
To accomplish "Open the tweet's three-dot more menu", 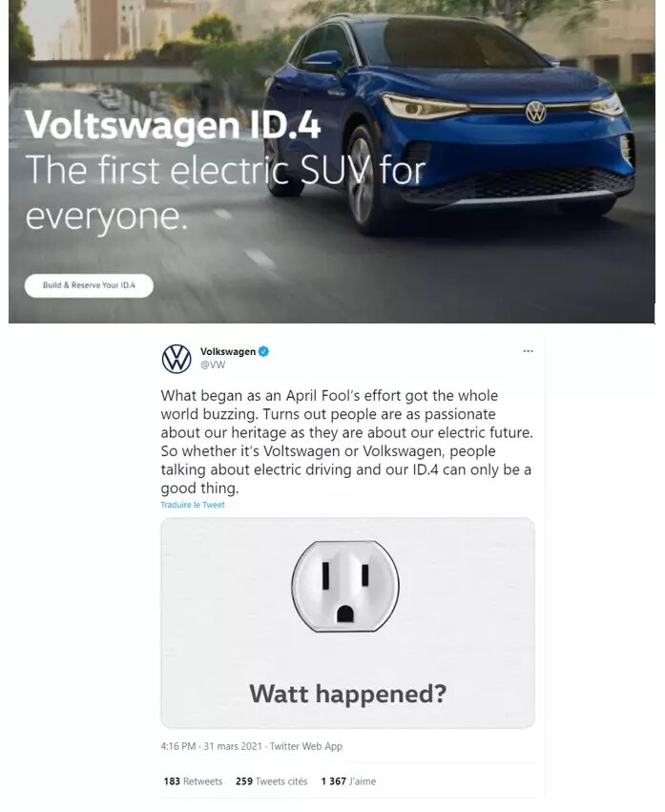I will click(x=528, y=351).
